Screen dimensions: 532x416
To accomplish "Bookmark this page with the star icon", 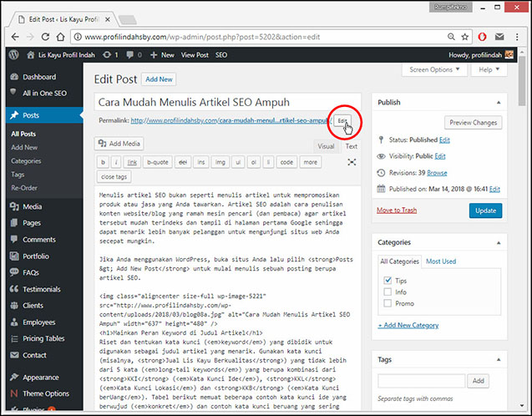I will (465, 37).
